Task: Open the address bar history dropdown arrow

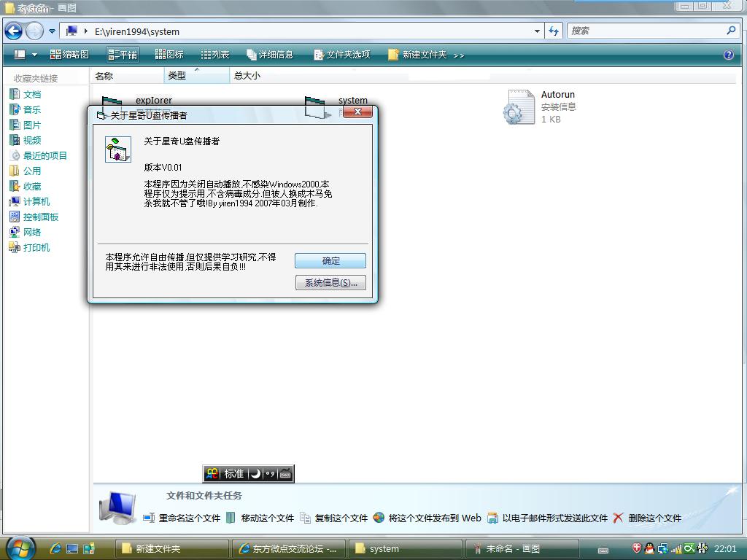Action: coord(537,31)
